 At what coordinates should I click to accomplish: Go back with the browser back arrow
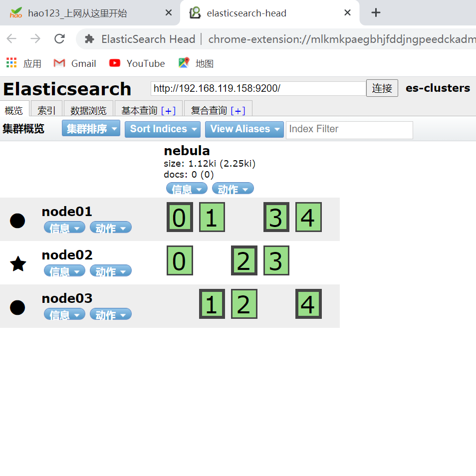tap(11, 38)
